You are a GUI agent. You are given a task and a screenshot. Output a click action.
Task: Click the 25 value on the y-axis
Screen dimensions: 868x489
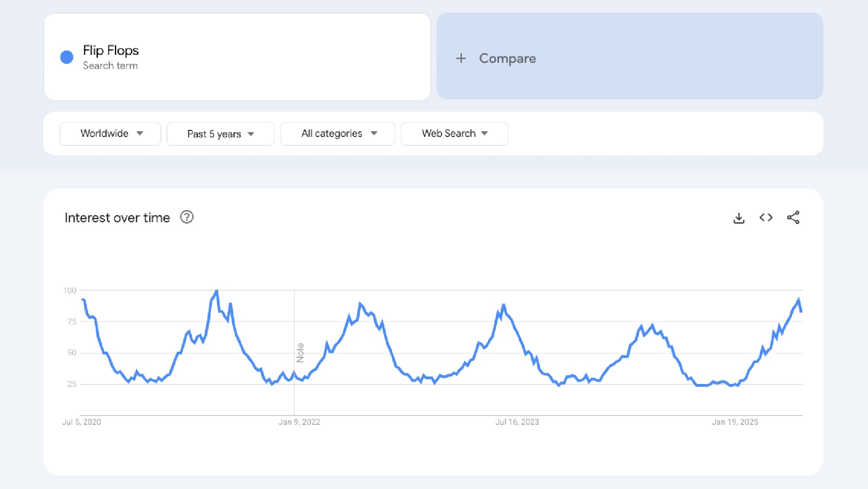pyautogui.click(x=72, y=384)
